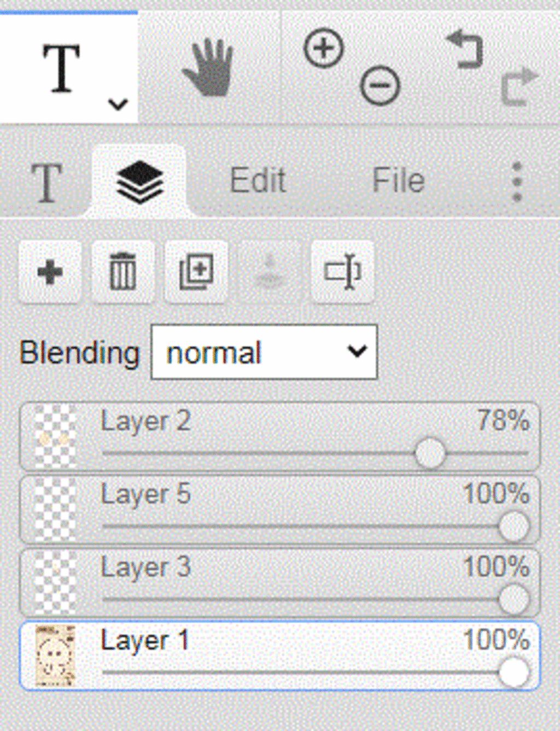Rename the layer with the text-cursor icon
Screen dimensions: 560x731
tap(343, 272)
